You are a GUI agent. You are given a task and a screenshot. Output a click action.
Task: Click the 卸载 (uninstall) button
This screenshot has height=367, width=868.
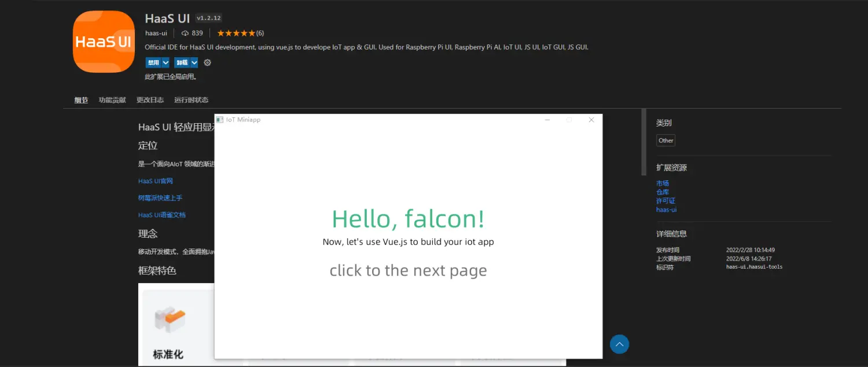click(182, 62)
